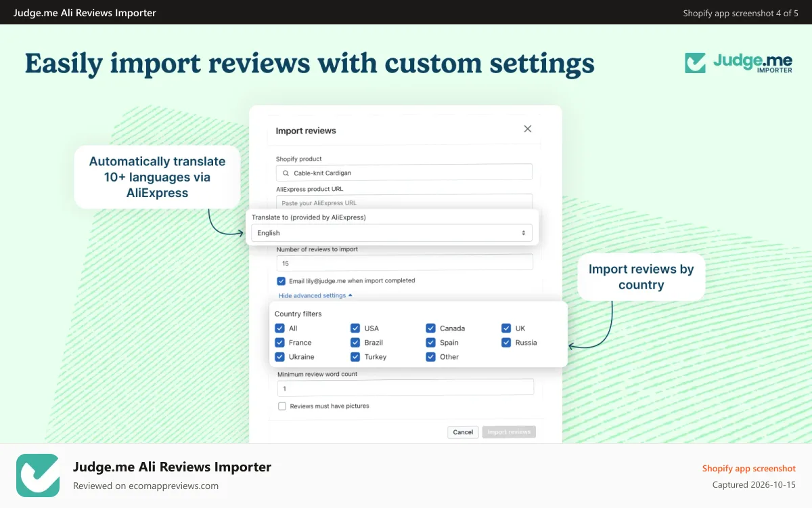This screenshot has width=812, height=508.
Task: Uncheck the USA country filter
Action: [x=355, y=329]
